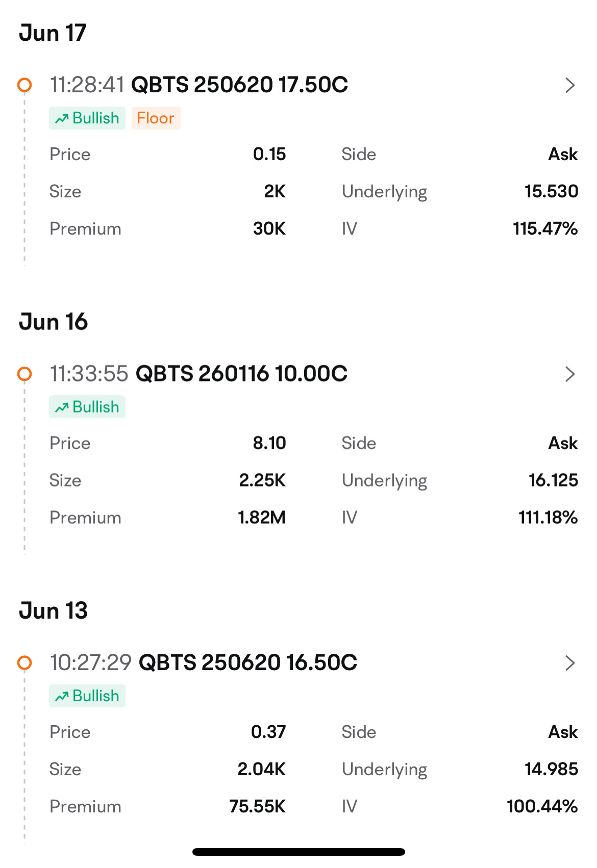Select the QBTS 250620 17.50C contract title
597x868 pixels.
(240, 85)
